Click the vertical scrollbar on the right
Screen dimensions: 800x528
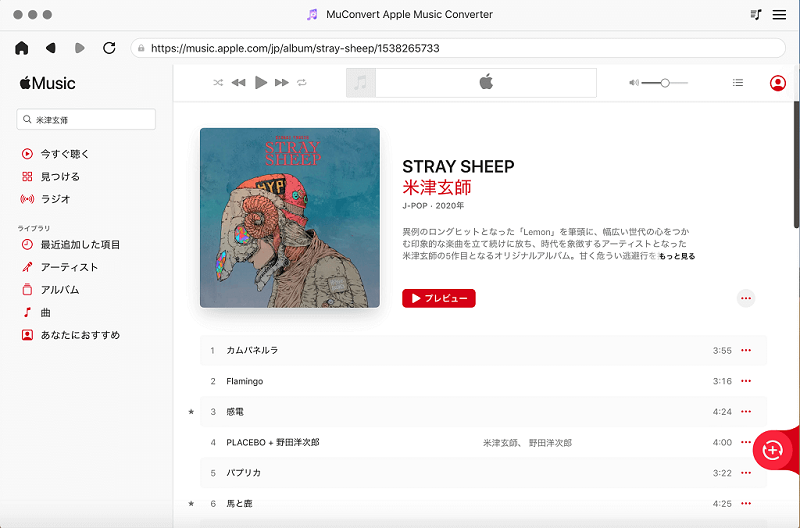(796, 166)
